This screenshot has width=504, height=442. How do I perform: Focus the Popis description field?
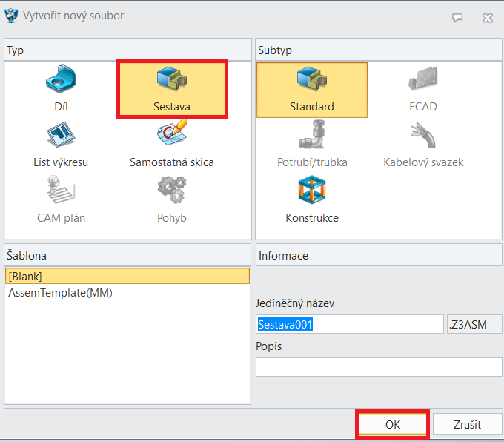click(379, 367)
